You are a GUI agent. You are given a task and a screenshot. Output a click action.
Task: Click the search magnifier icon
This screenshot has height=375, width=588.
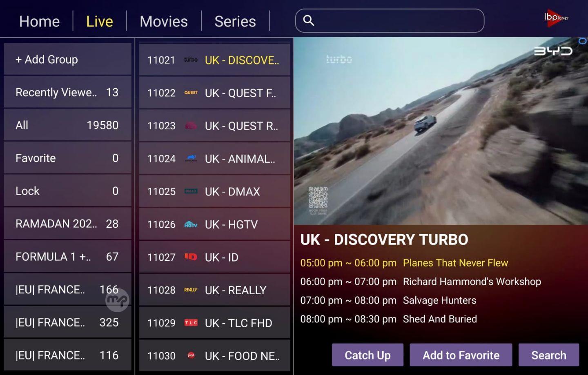coord(309,20)
